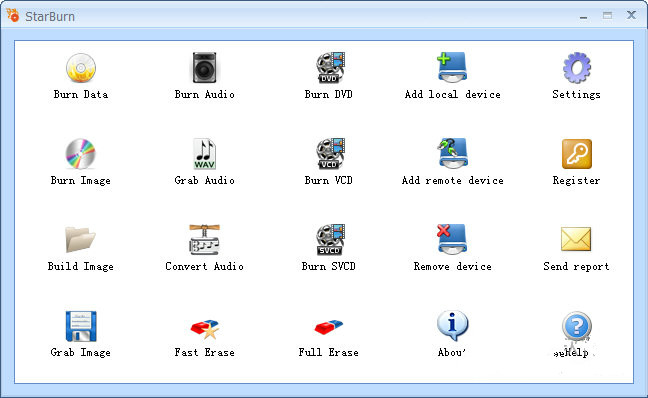Image resolution: width=648 pixels, height=398 pixels.
Task: Click the "Burn Audio" label
Action: pyautogui.click(x=205, y=95)
